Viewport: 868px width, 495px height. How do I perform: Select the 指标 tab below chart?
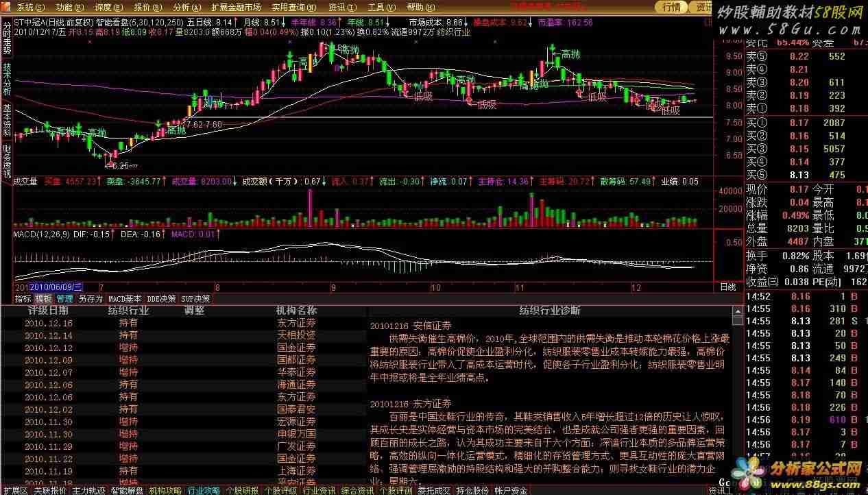tap(23, 299)
